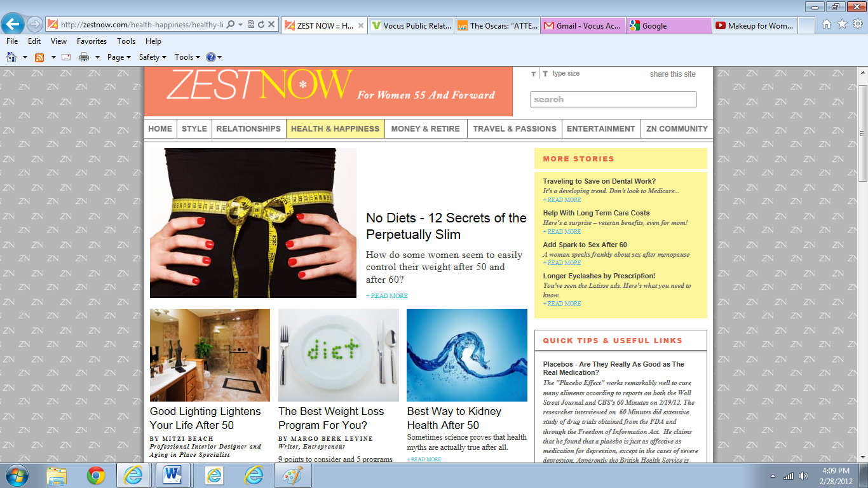This screenshot has height=488, width=868.
Task: Click the network signal icon in system tray
Action: pos(789,476)
